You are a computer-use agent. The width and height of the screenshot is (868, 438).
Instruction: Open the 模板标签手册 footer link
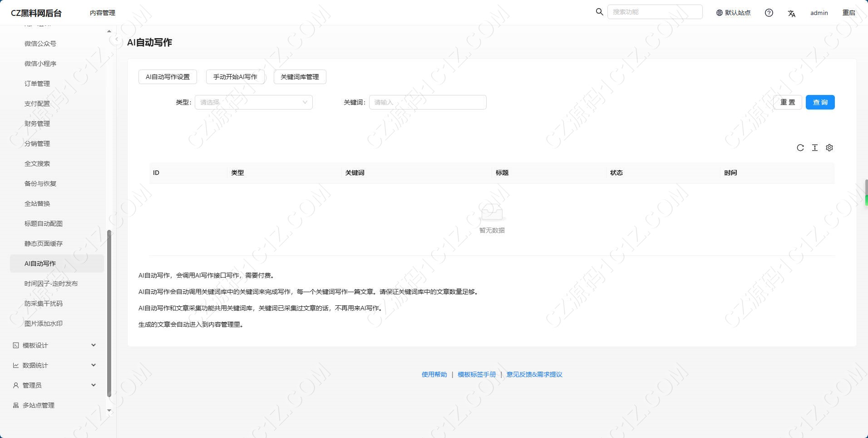pos(476,374)
